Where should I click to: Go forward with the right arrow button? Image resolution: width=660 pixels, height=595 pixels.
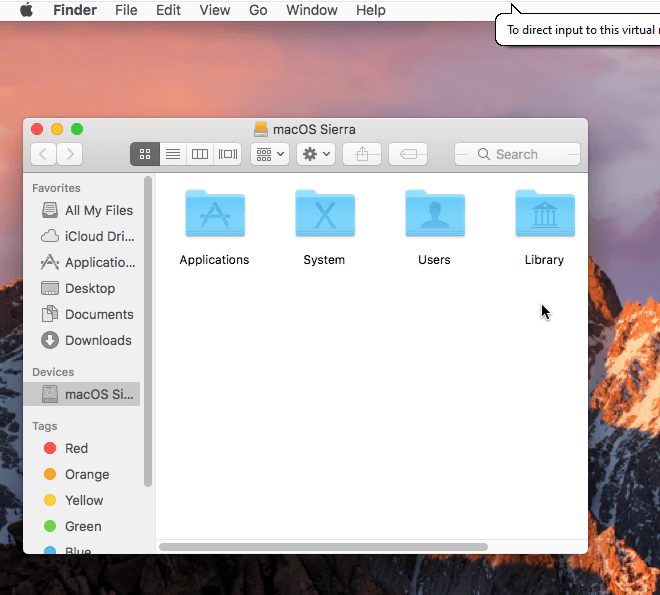[x=69, y=154]
